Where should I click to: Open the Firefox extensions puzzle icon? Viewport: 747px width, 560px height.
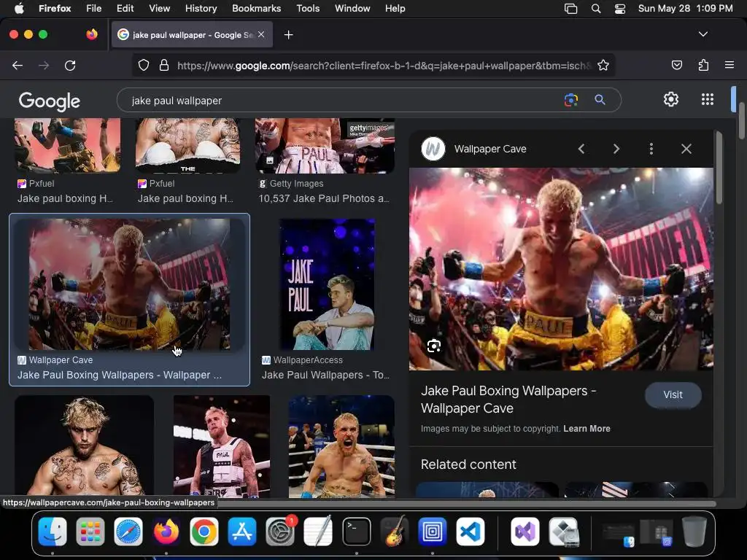coord(703,65)
